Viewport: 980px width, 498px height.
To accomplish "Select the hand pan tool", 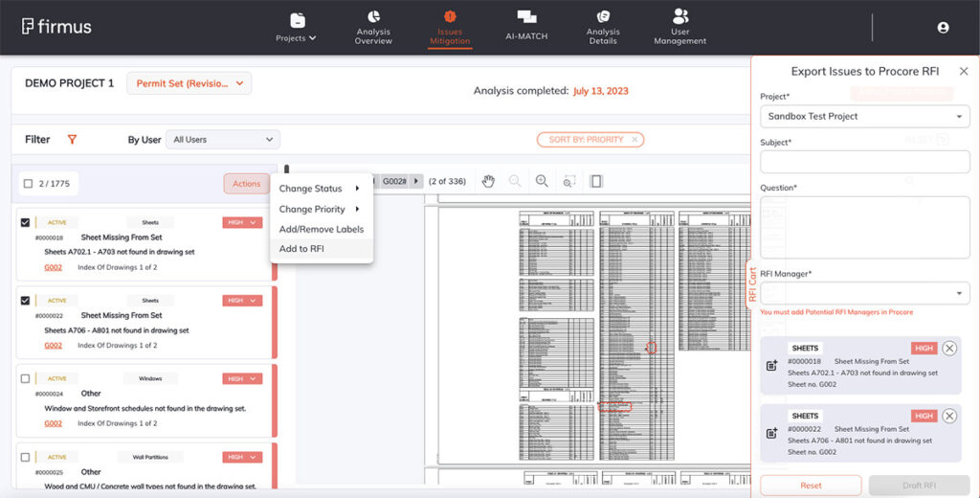I will tap(488, 181).
